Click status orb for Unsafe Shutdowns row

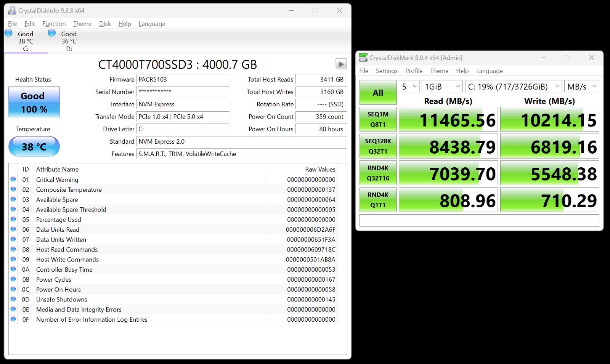(x=13, y=299)
